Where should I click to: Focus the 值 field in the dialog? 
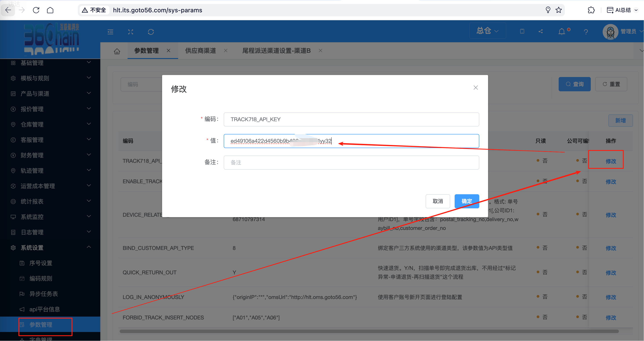click(x=351, y=141)
